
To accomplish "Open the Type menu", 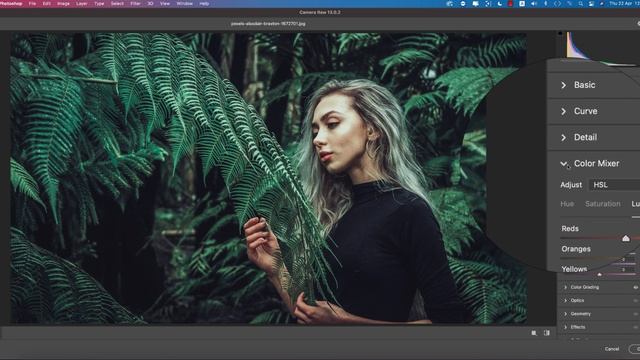I will (99, 4).
